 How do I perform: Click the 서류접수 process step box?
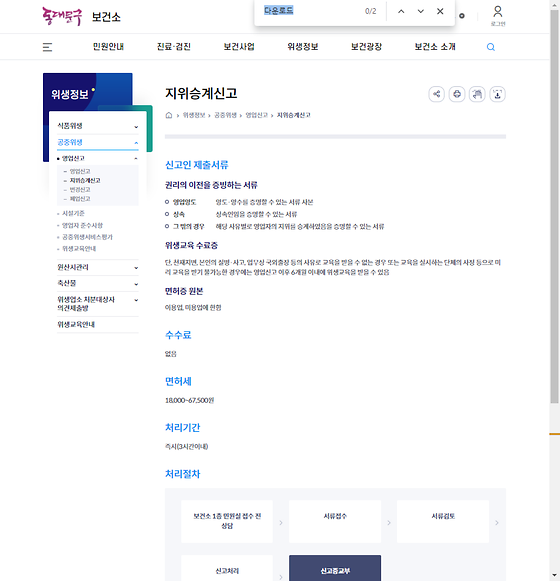click(335, 521)
